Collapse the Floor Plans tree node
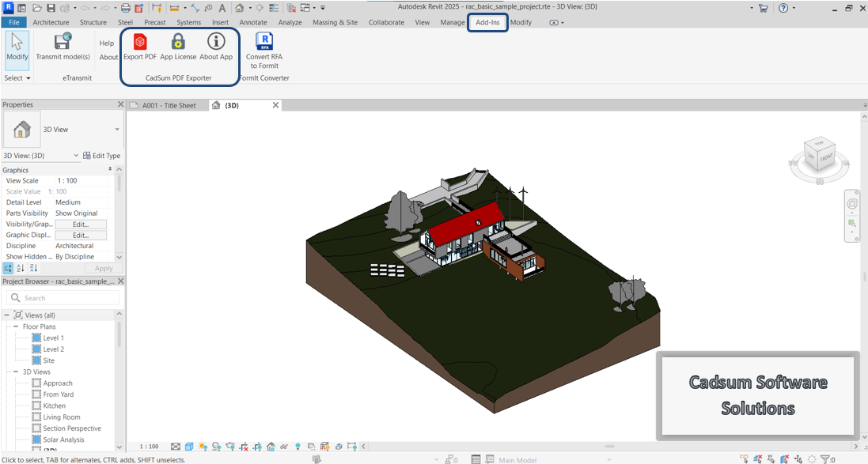868x464 pixels. [16, 326]
